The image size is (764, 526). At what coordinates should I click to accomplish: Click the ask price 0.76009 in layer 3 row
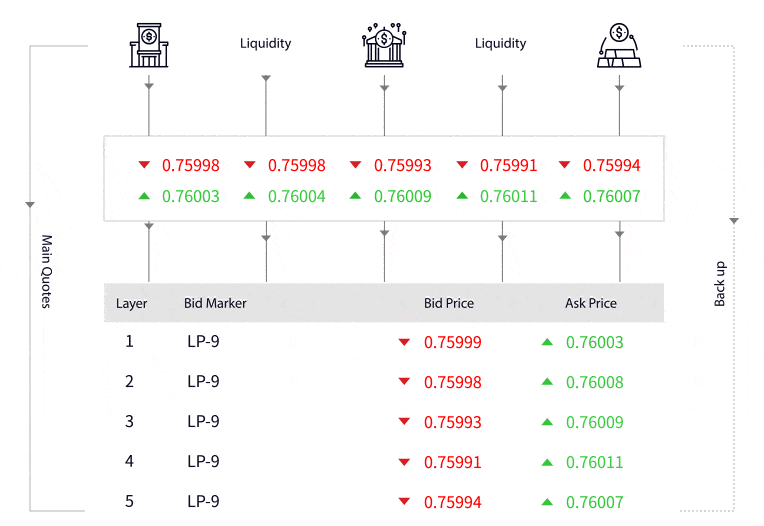594,422
